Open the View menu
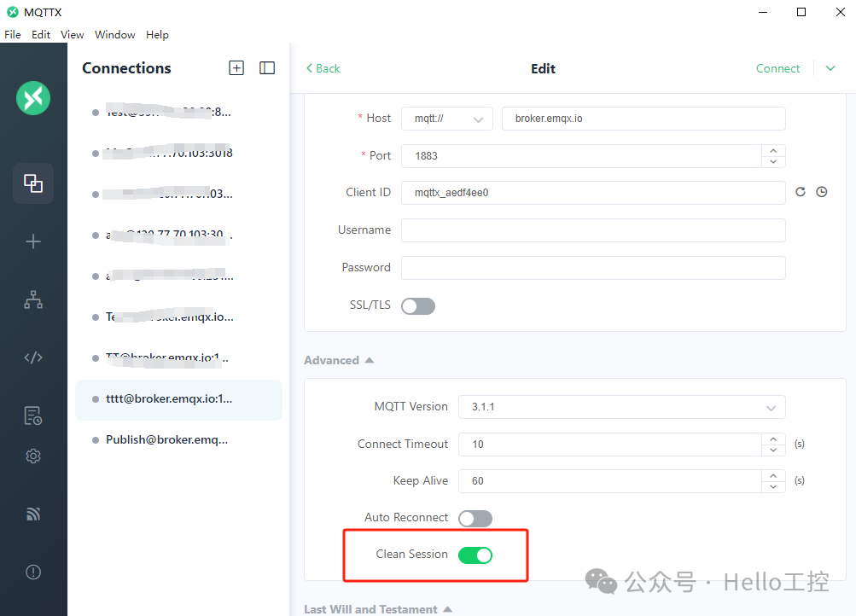The width and height of the screenshot is (856, 616). pos(72,34)
